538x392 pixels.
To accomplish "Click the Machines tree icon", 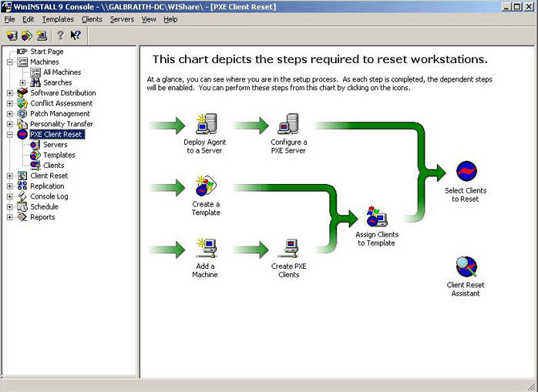I will tap(22, 62).
